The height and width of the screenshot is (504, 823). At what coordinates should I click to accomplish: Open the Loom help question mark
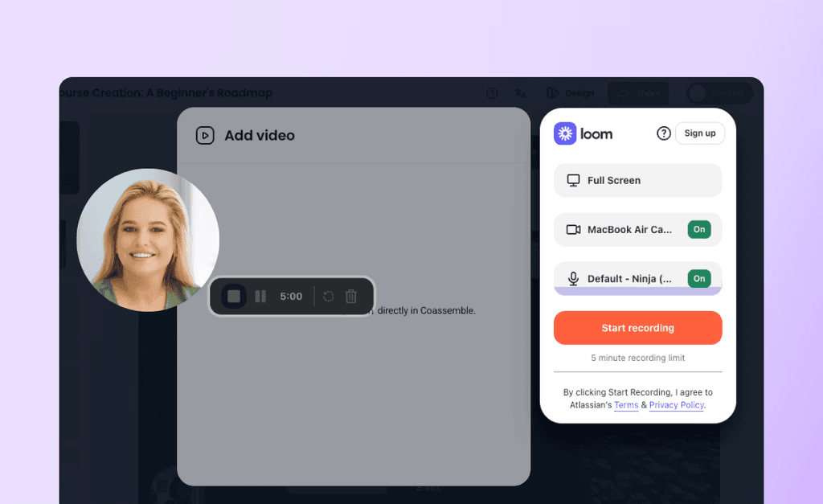coord(664,133)
